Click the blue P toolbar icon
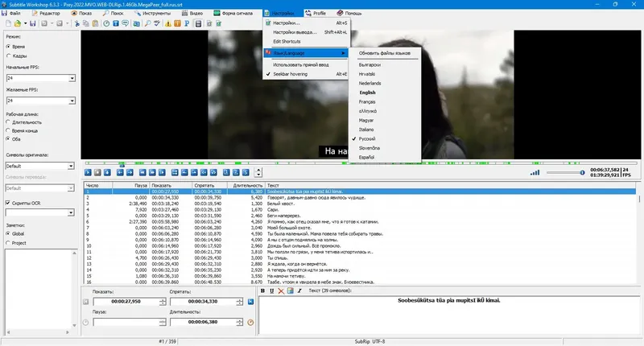 pyautogui.click(x=187, y=23)
